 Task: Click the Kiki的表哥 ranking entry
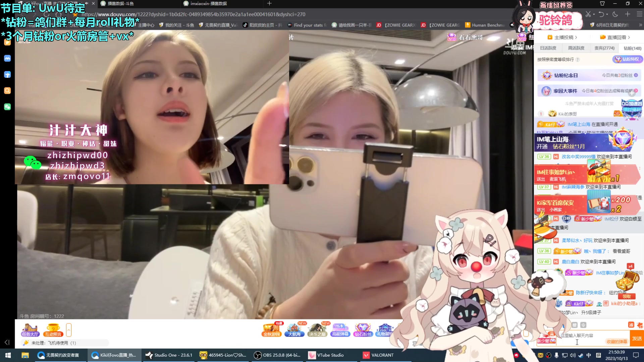tap(568, 114)
